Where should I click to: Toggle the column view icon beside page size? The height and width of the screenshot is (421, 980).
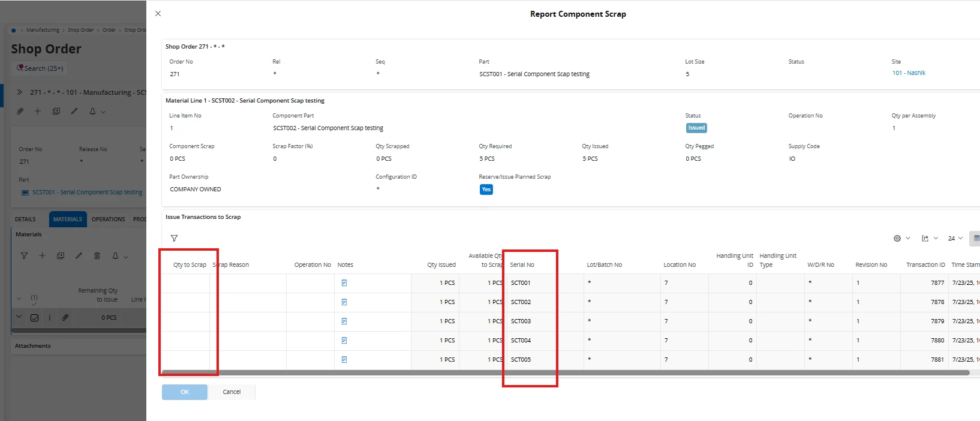point(976,238)
